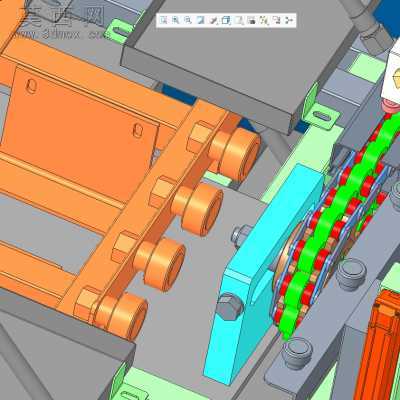Open the Datum Display Filters icon
Screen dimensions: 400x400
[x=264, y=20]
